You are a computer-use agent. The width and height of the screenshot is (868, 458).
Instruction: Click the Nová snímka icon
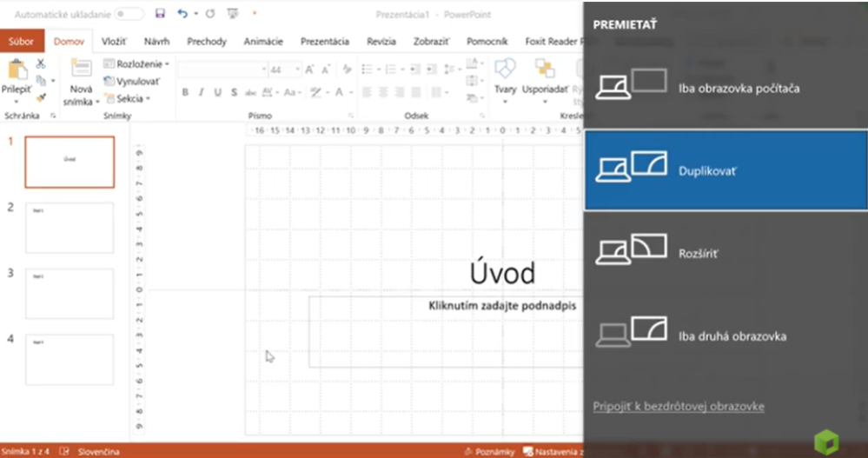(x=81, y=70)
